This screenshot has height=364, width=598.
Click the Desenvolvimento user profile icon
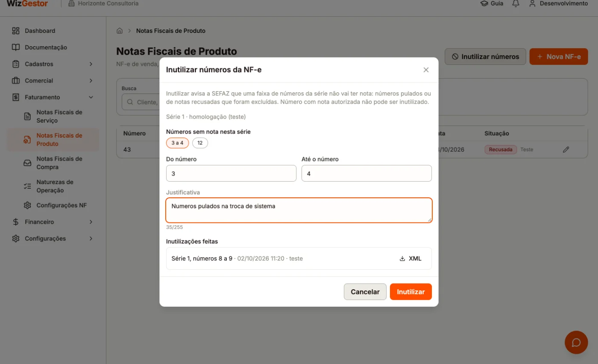coord(532,3)
